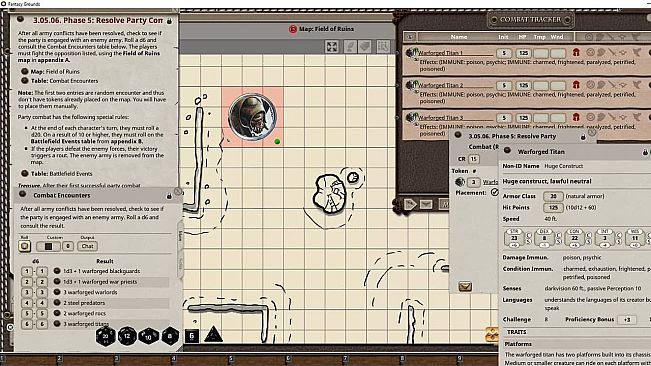Image resolution: width=651 pixels, height=366 pixels.
Task: Edit the Hit Points field showing 125
Action: point(553,207)
